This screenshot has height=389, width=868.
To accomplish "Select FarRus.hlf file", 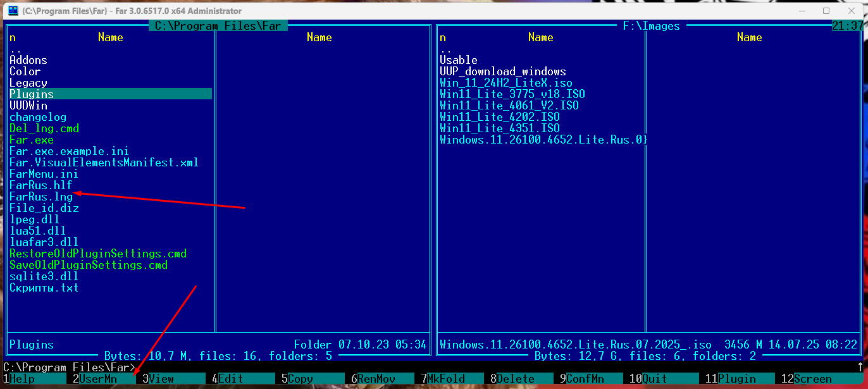I will click(x=41, y=185).
